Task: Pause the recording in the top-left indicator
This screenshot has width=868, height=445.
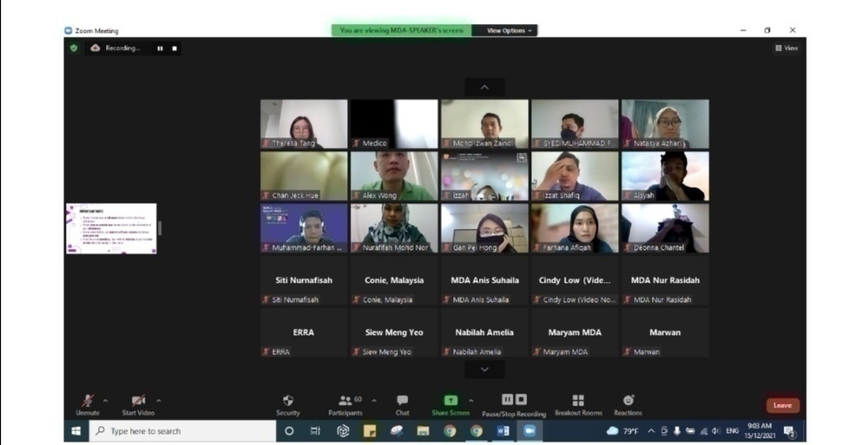Action: [x=160, y=49]
